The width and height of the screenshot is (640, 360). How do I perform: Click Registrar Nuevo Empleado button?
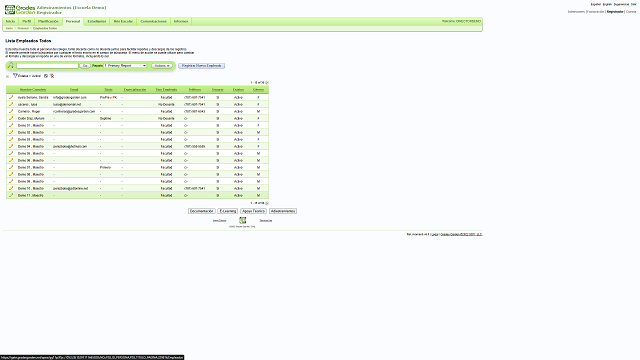(201, 66)
